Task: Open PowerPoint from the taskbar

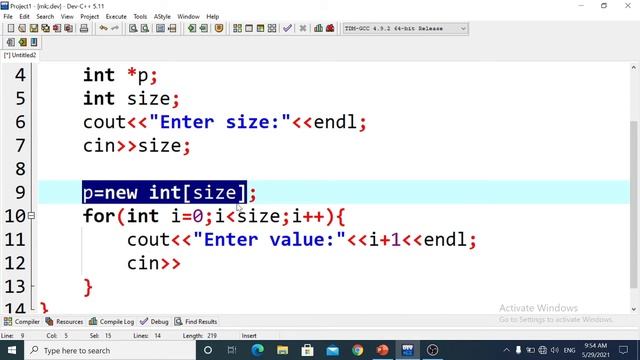Action: 382,350
